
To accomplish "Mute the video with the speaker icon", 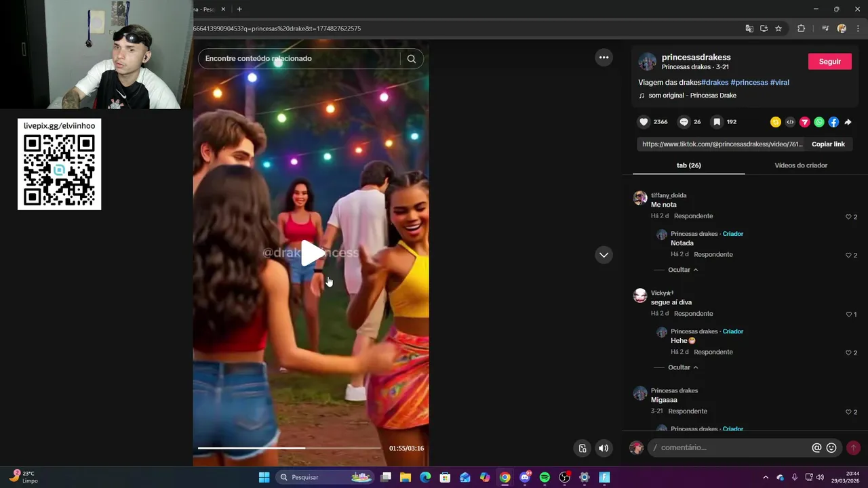I will [603, 448].
